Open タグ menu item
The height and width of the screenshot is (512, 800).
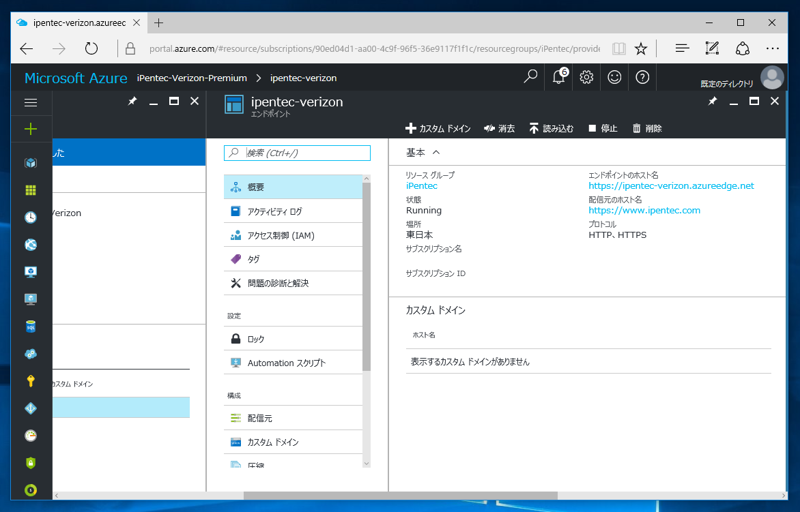293,259
